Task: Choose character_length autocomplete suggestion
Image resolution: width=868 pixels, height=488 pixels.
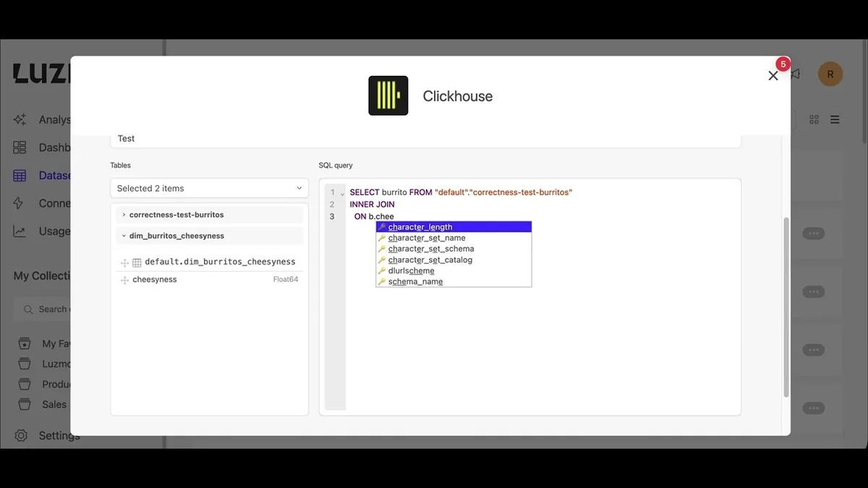Action: [x=454, y=227]
